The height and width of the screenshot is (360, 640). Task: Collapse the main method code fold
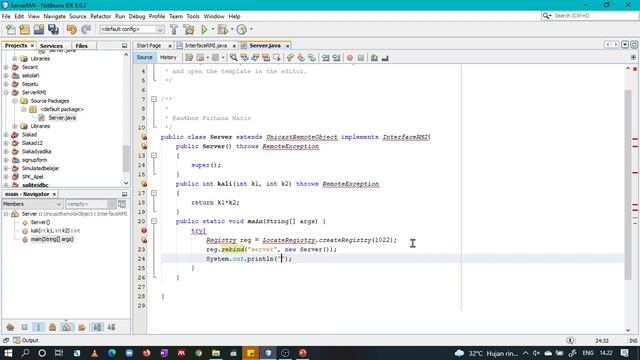pyautogui.click(x=154, y=221)
